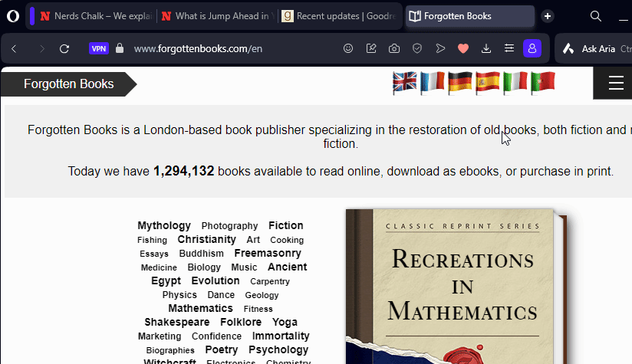Open Ask Aria panel
The image size is (632, 364).
[x=598, y=49]
